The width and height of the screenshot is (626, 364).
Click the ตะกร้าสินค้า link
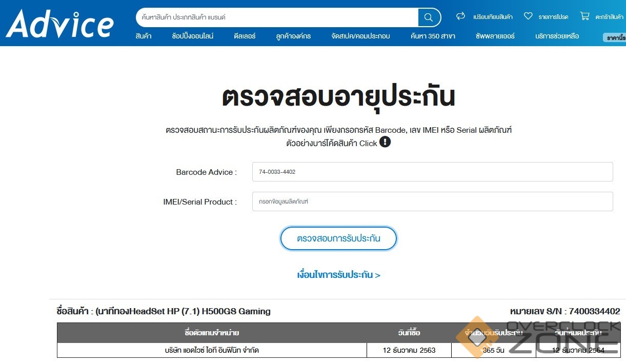[x=609, y=17]
